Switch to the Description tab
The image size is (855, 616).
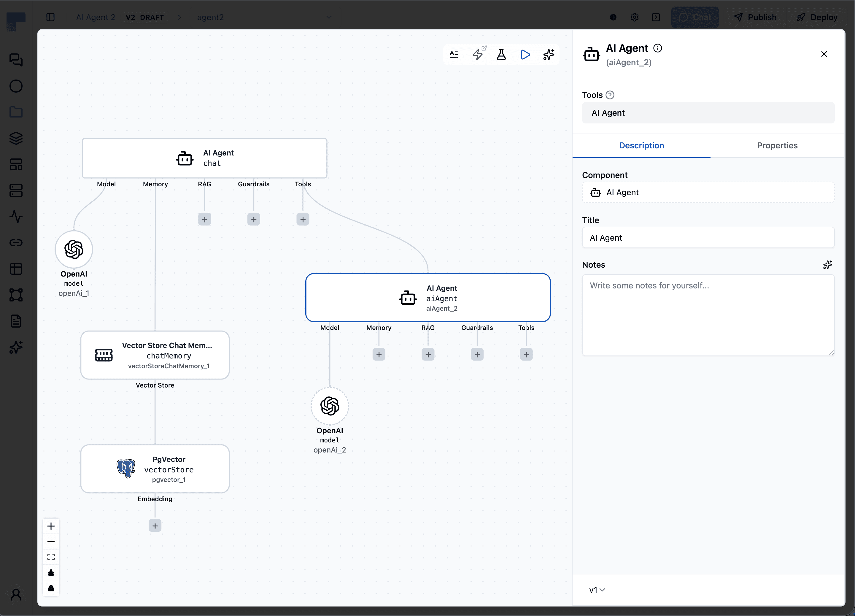tap(641, 145)
